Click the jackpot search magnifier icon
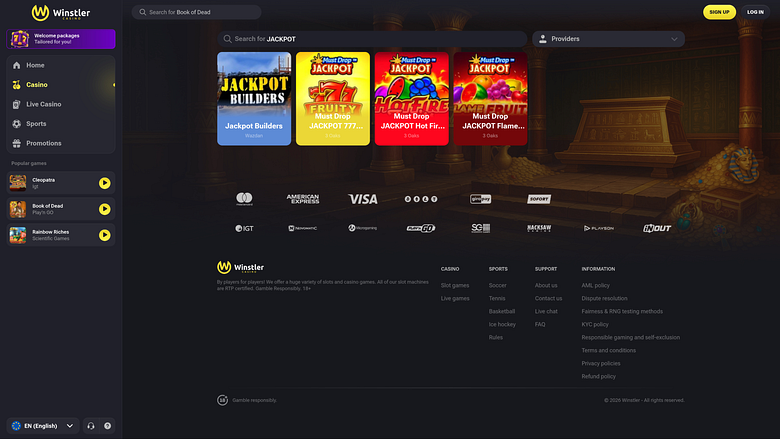The width and height of the screenshot is (780, 439). point(227,39)
